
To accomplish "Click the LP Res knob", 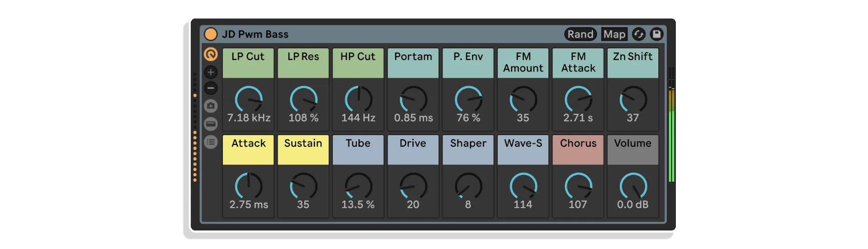I will [x=303, y=99].
